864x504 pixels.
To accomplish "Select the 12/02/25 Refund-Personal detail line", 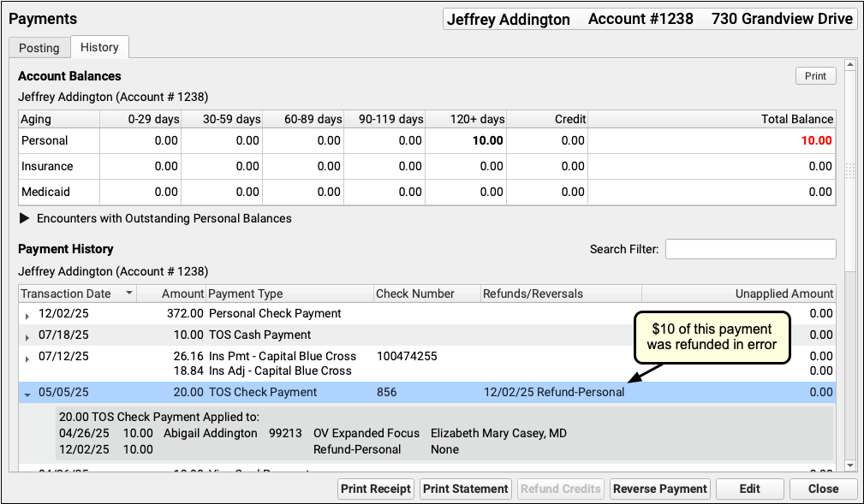I will pyautogui.click(x=257, y=449).
